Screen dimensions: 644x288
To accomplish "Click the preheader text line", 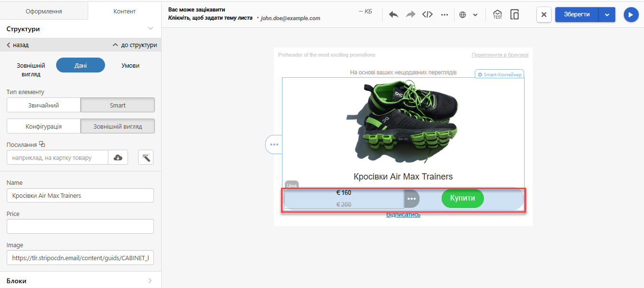I will tap(327, 55).
